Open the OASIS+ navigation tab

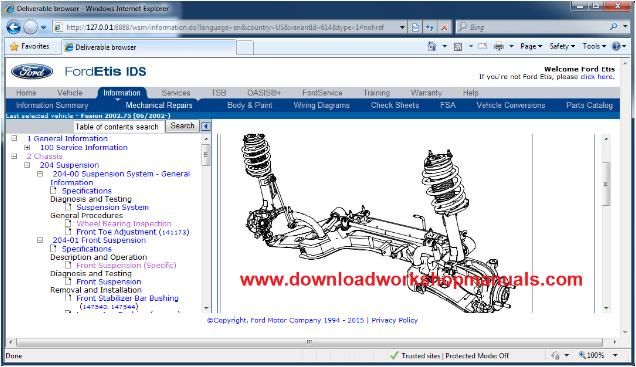pyautogui.click(x=264, y=93)
